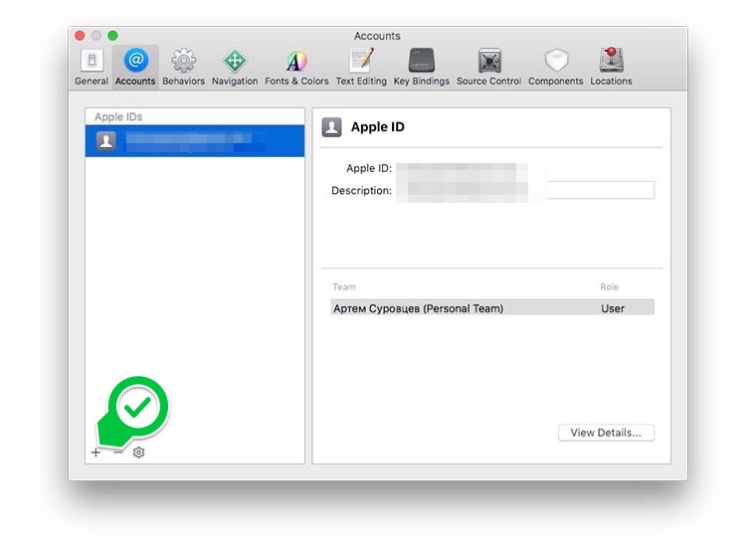Remove account with the minus button
The height and width of the screenshot is (547, 756).
coord(118,453)
